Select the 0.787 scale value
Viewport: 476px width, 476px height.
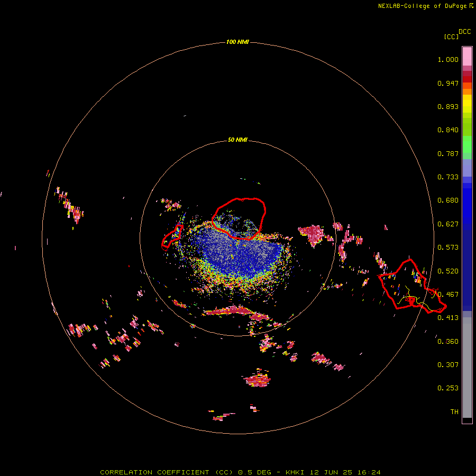click(x=448, y=153)
